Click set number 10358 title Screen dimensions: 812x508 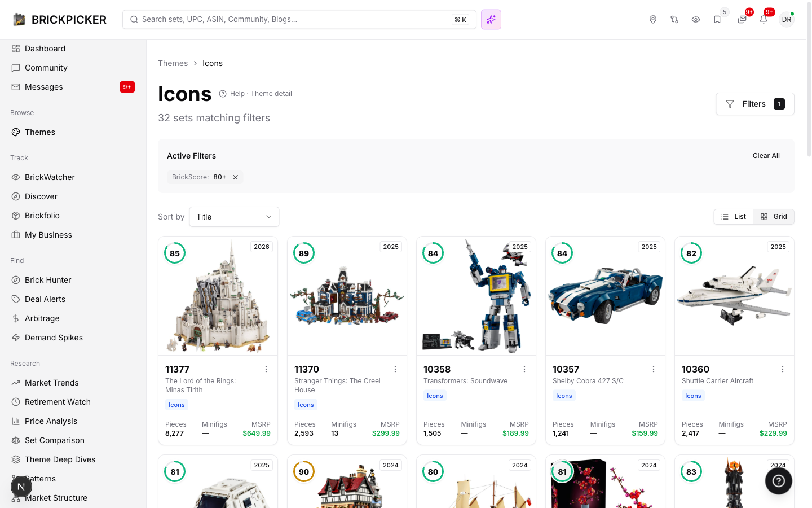437,369
